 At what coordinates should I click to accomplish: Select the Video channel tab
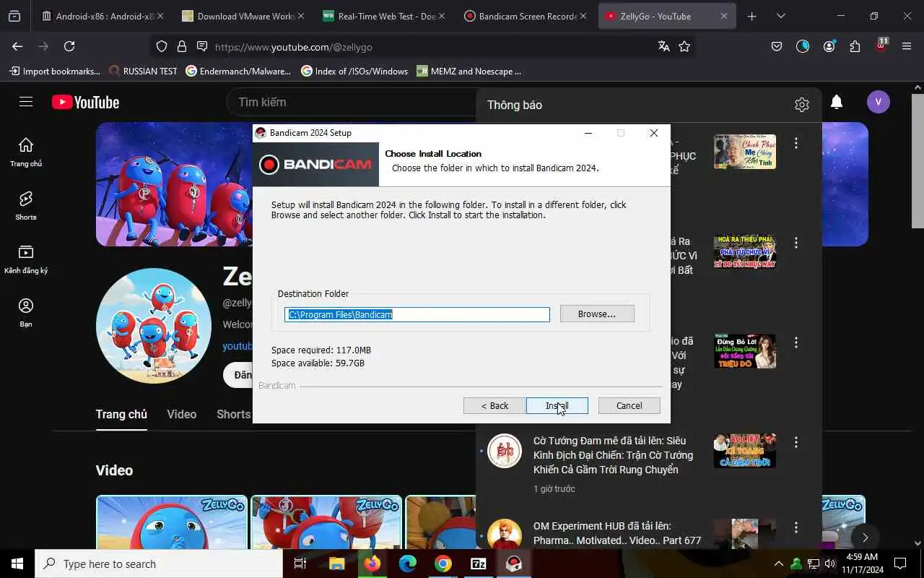[182, 414]
